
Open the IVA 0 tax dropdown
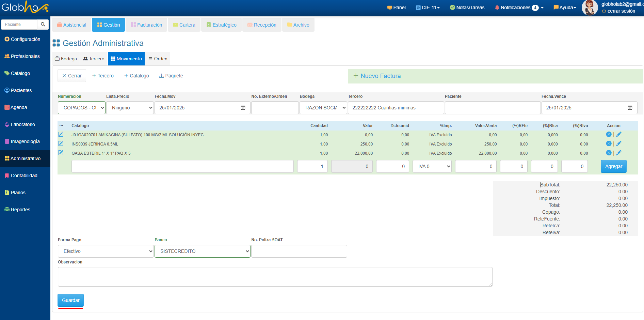click(x=432, y=166)
